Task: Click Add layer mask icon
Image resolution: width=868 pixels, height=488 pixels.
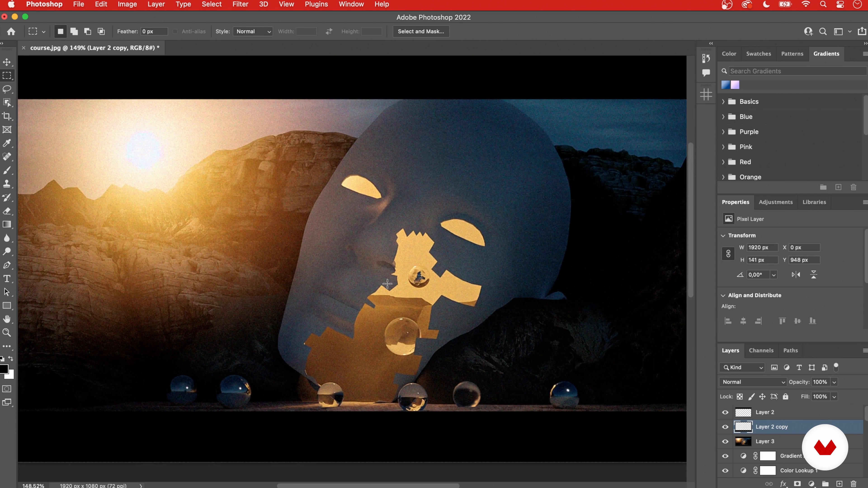Action: click(797, 484)
